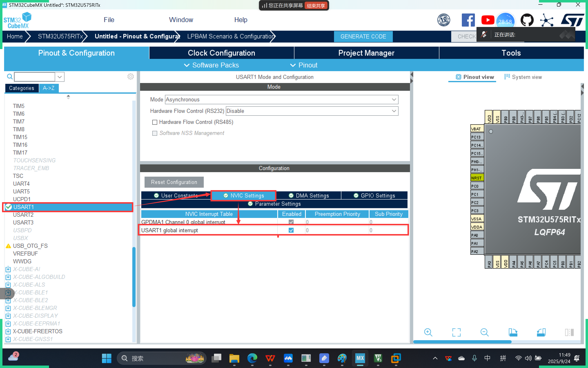The width and height of the screenshot is (588, 368).
Task: Open the GPIO Settings tab
Action: coord(374,195)
